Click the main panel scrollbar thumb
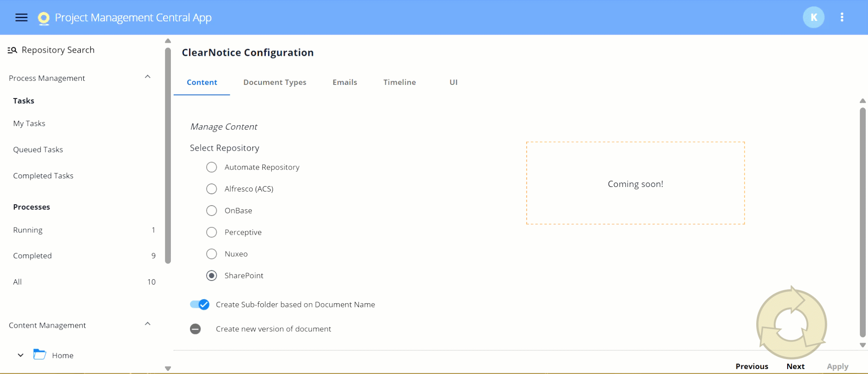This screenshot has width=868, height=374. pyautogui.click(x=863, y=222)
